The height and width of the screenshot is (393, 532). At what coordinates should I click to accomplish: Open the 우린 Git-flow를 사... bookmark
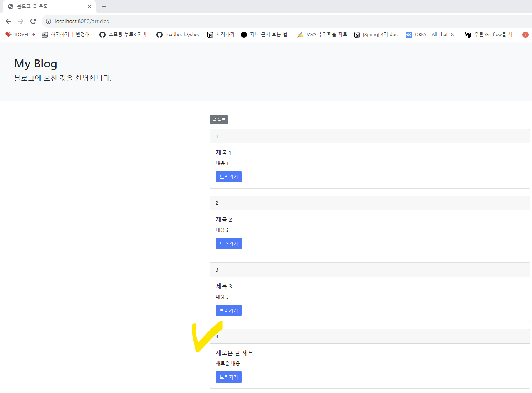click(x=490, y=34)
